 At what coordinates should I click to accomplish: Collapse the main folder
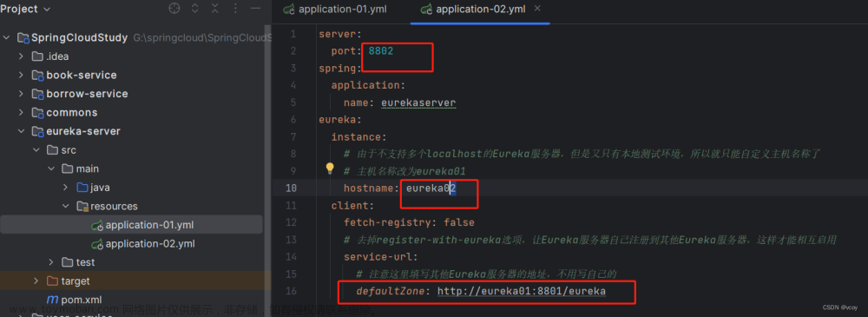pos(51,168)
